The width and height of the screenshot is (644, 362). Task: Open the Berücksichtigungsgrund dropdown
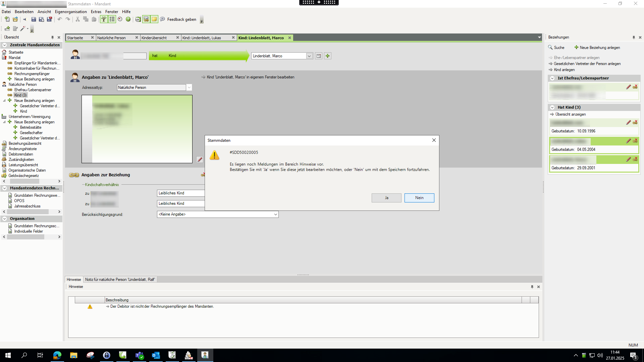coord(275,215)
